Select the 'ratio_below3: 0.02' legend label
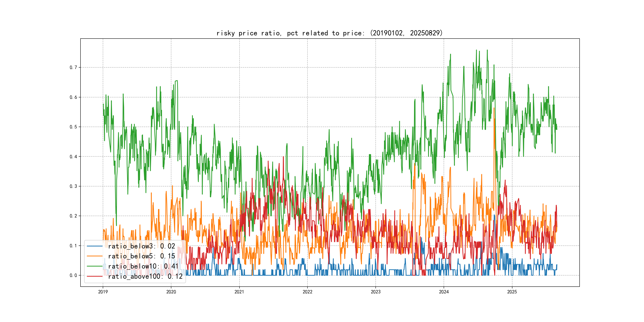 pos(142,246)
